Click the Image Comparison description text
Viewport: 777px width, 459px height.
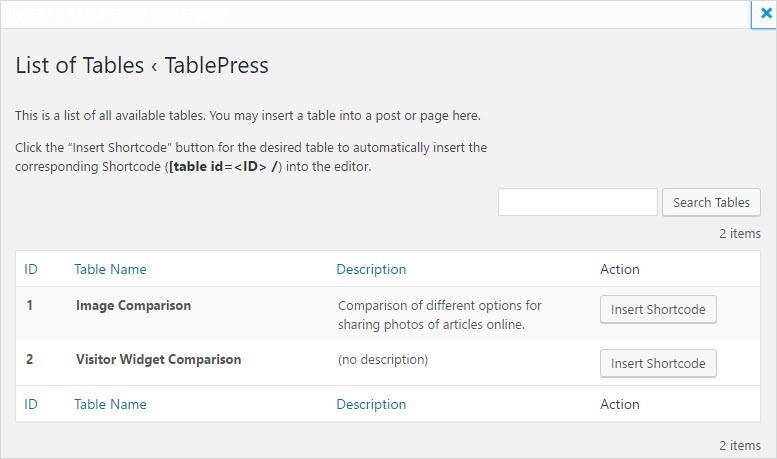point(440,315)
